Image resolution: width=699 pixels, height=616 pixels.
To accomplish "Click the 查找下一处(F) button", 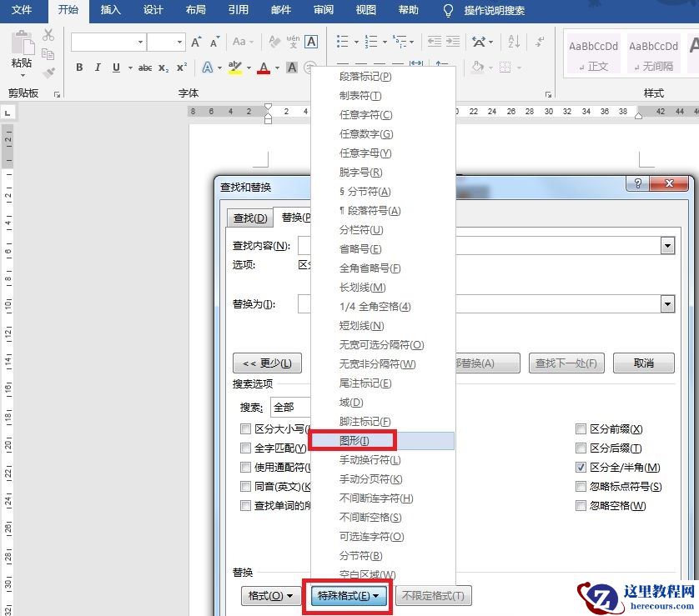I will click(566, 363).
